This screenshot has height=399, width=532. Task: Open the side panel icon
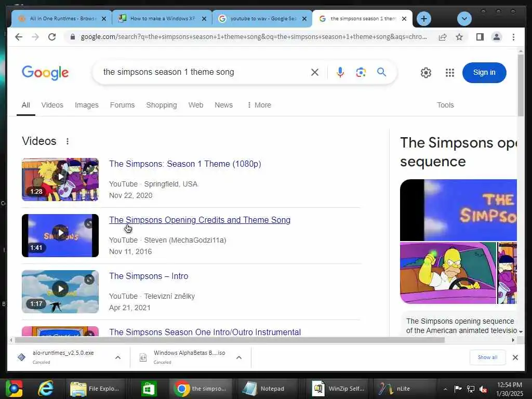click(480, 37)
